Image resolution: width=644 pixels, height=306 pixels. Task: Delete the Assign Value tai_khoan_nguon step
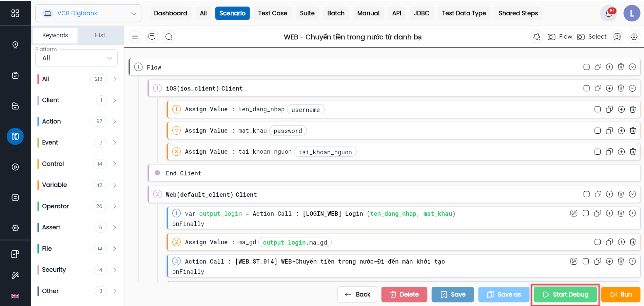[633, 152]
